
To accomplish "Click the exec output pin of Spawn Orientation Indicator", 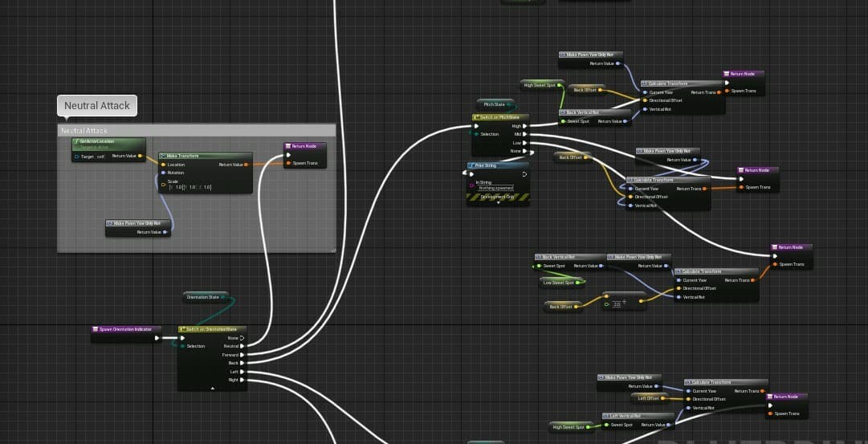I will (157, 338).
